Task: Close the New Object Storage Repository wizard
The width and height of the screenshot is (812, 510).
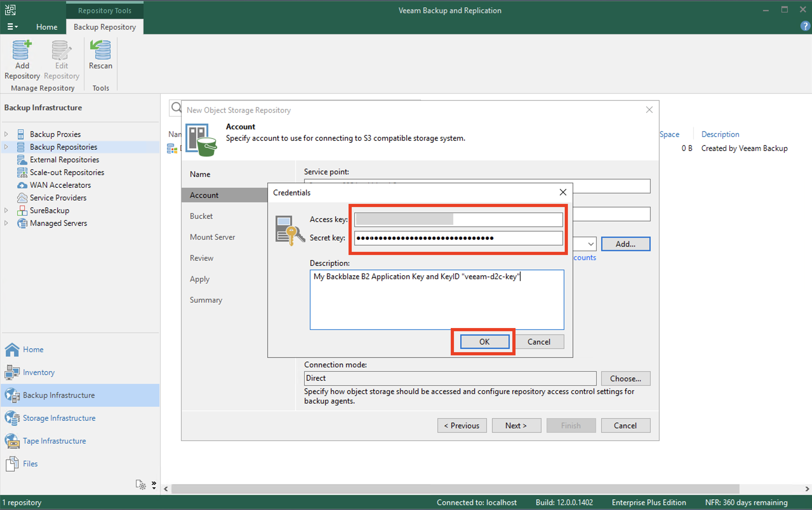Action: click(649, 110)
